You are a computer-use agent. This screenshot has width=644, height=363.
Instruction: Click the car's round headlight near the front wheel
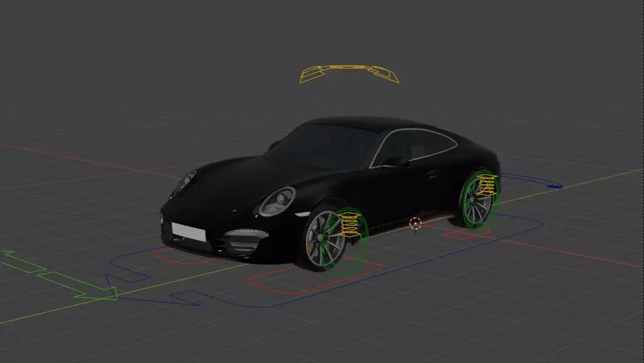click(x=278, y=201)
